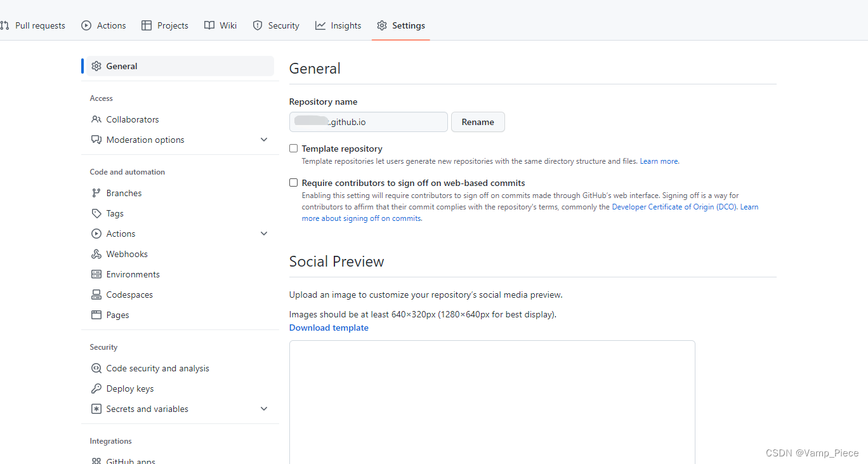Click the Wiki book icon
This screenshot has height=464, width=868.
[x=209, y=25]
